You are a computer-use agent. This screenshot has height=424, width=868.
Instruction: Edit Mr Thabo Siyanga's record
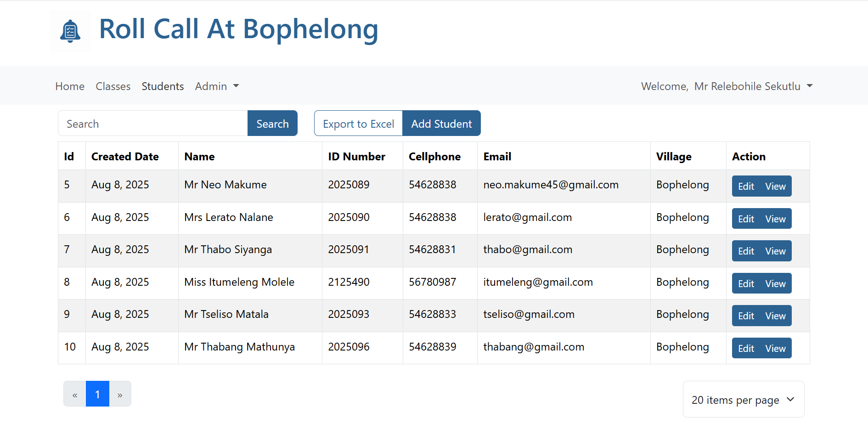click(x=746, y=251)
